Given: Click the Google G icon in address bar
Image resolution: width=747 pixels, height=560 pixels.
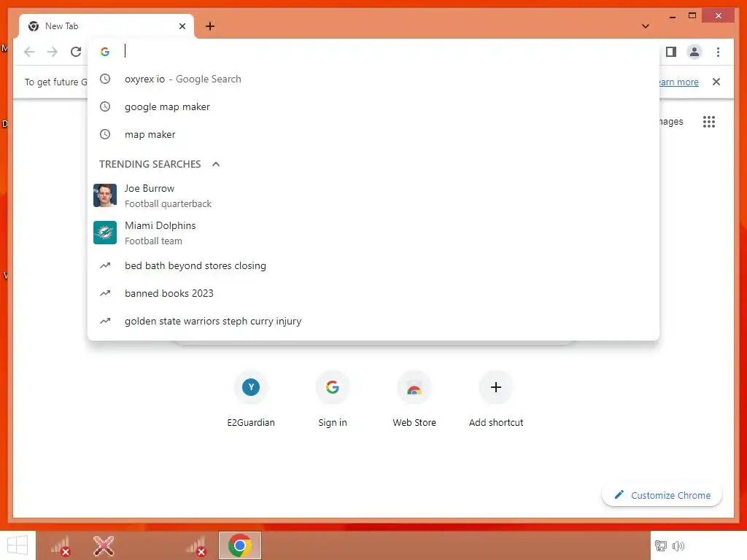Looking at the screenshot, I should [x=105, y=52].
